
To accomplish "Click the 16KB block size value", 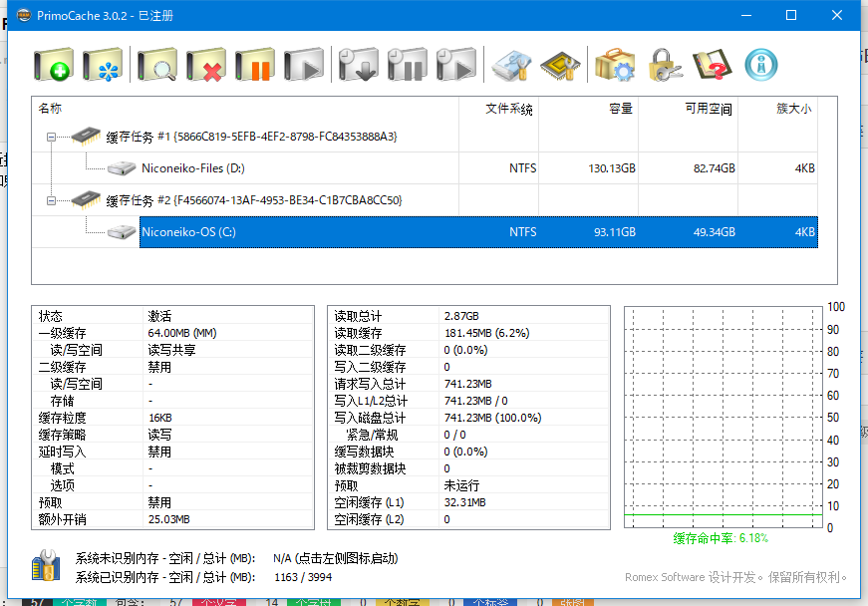I will (x=160, y=418).
